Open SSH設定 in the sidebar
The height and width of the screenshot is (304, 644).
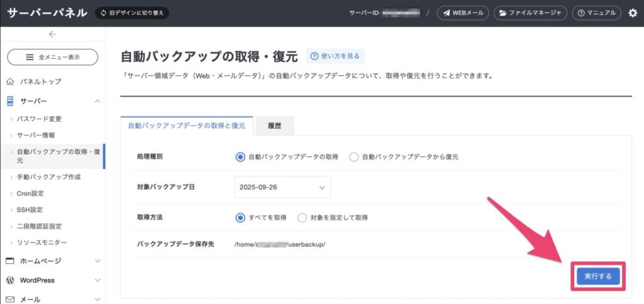[30, 210]
